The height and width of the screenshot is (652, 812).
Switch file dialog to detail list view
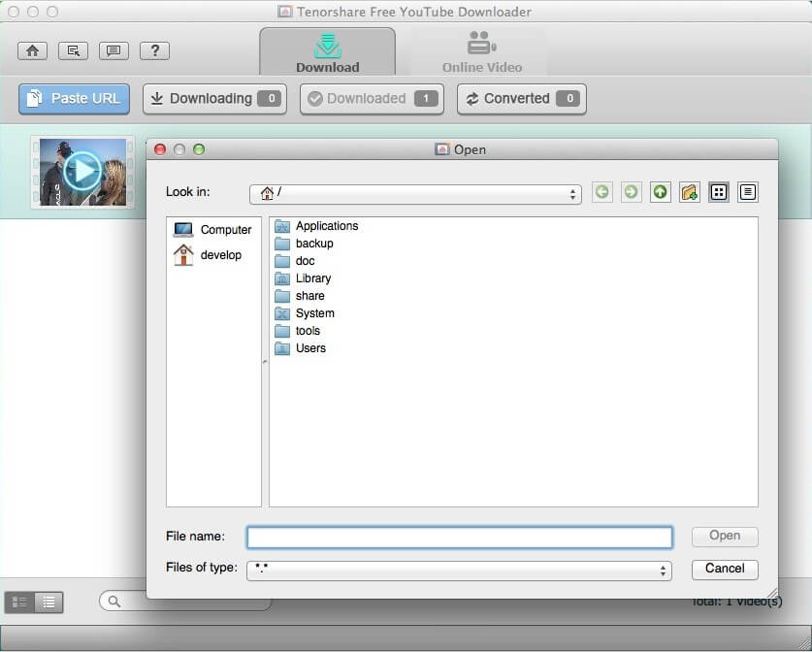tap(747, 192)
